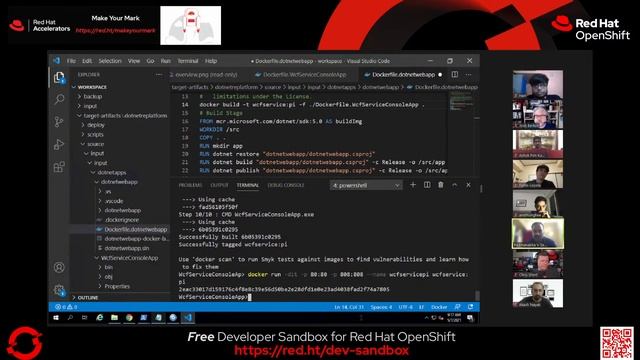This screenshot has height=360, width=640.
Task: Collapse the WcfServiceConsoleApp folder
Action: click(129, 258)
